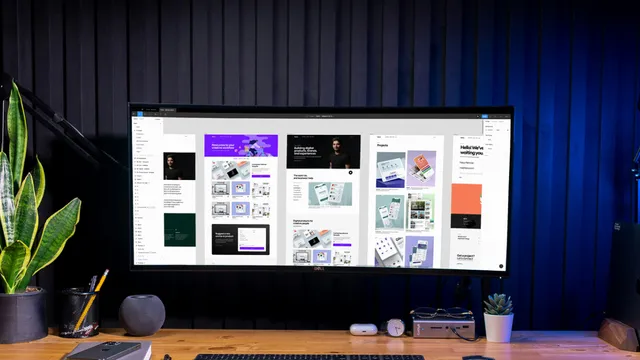Click the round black button under dark hero
The height and width of the screenshot is (360, 640).
tap(350, 173)
